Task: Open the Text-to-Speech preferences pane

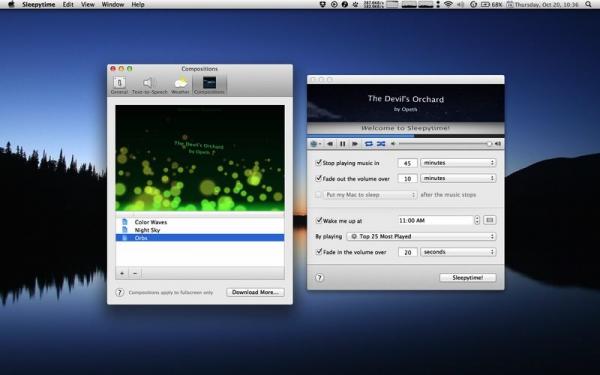Action: [x=150, y=85]
